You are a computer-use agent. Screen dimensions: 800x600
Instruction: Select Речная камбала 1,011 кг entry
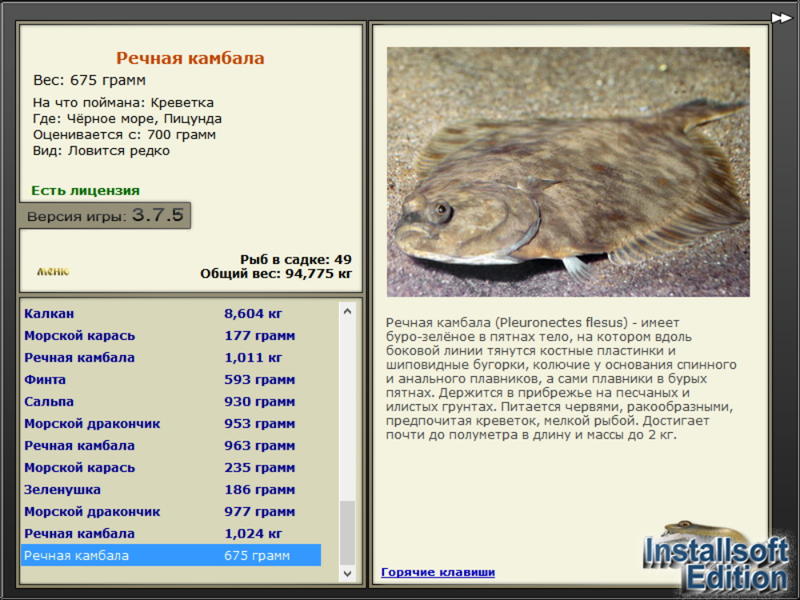point(171,357)
